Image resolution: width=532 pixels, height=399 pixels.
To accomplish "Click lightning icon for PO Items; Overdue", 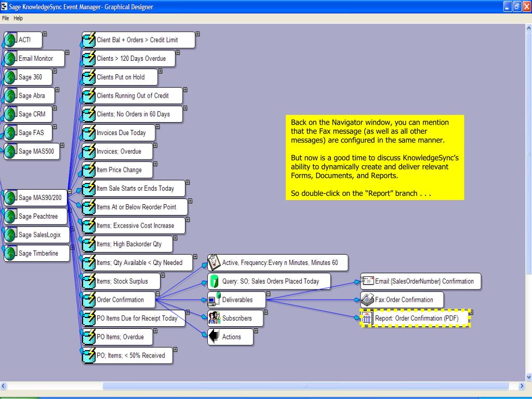I will 89,337.
